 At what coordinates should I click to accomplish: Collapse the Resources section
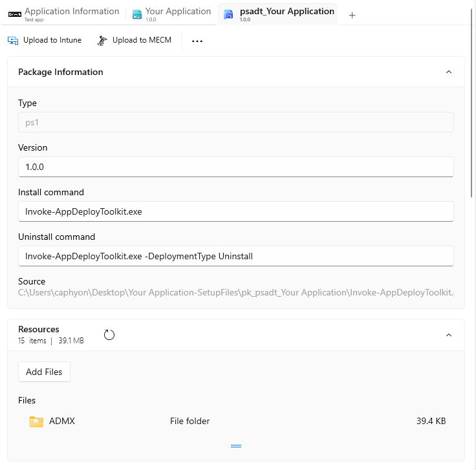[449, 335]
